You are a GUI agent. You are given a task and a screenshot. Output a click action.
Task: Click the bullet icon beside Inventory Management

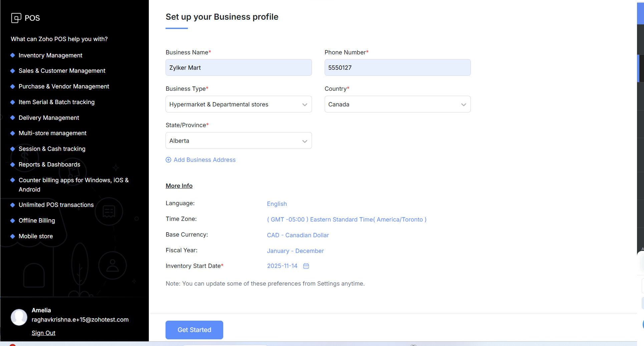coord(13,55)
